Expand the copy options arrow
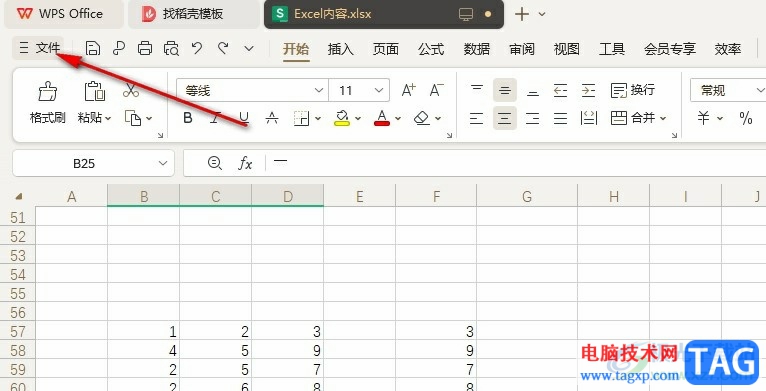 click(x=149, y=118)
